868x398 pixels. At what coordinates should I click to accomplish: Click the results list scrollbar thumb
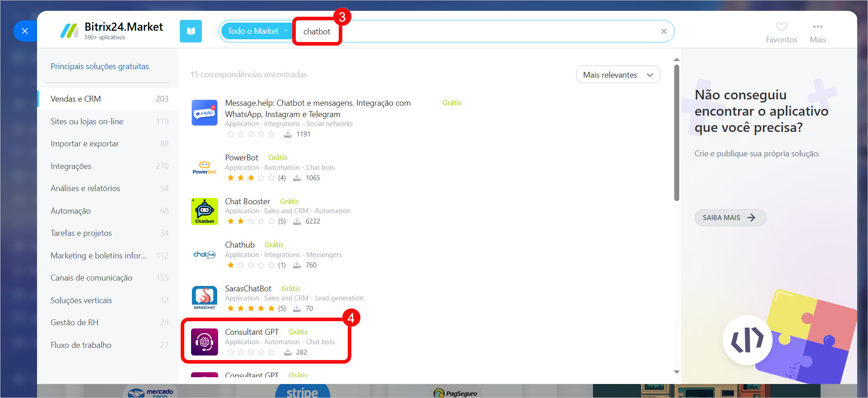pyautogui.click(x=677, y=132)
